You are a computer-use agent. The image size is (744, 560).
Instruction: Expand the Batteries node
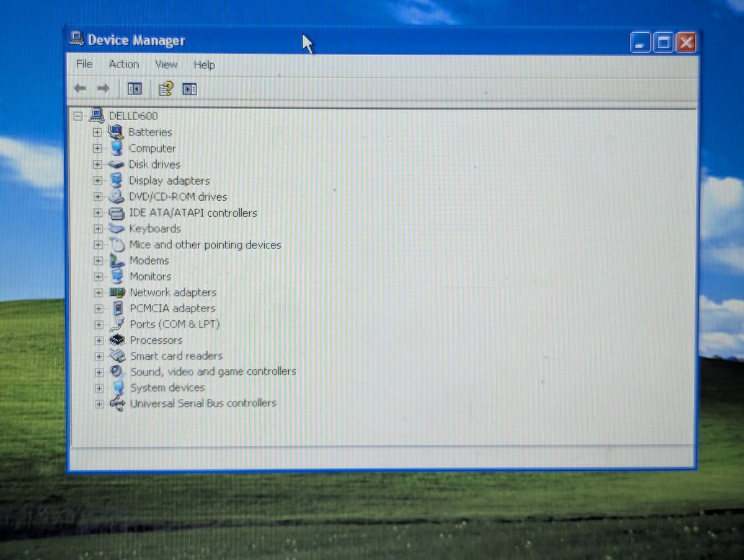coord(97,132)
